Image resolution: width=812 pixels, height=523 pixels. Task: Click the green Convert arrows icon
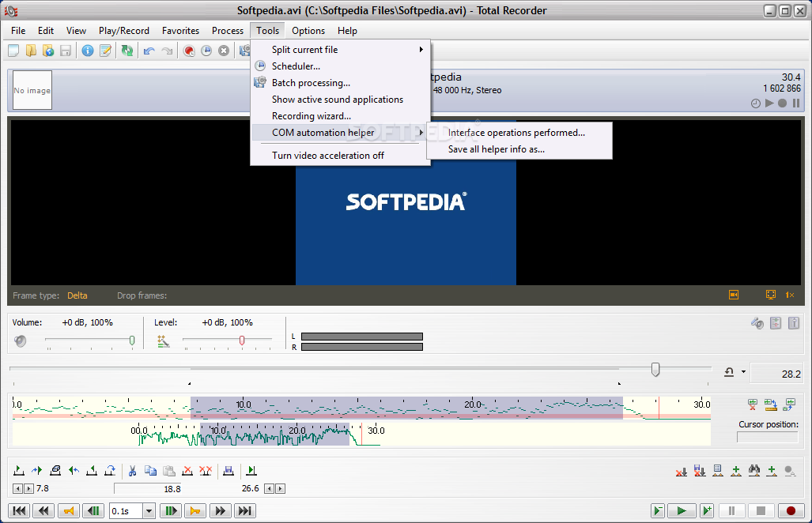pyautogui.click(x=127, y=51)
